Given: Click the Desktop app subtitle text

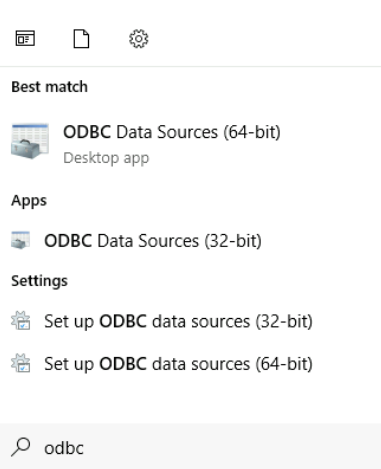Looking at the screenshot, I should (x=106, y=158).
